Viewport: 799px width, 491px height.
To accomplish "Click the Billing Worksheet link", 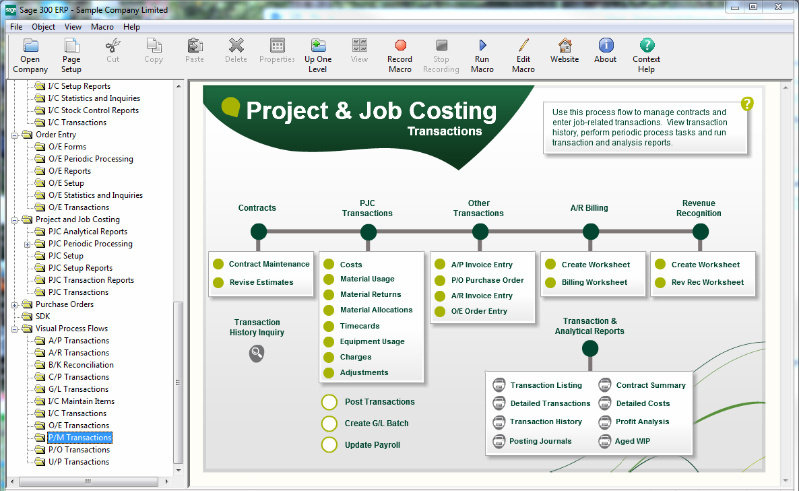I will pyautogui.click(x=594, y=282).
